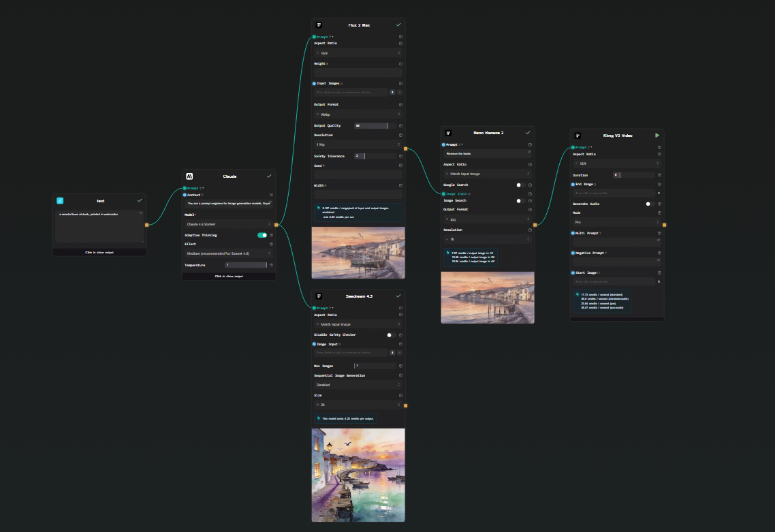The height and width of the screenshot is (532, 775).
Task: Toggle Disable Safety Checker in Seedream
Action: click(391, 334)
